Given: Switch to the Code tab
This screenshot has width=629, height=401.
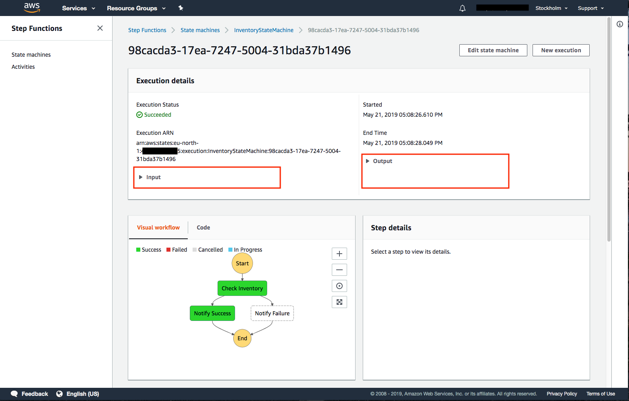Looking at the screenshot, I should click(x=203, y=227).
